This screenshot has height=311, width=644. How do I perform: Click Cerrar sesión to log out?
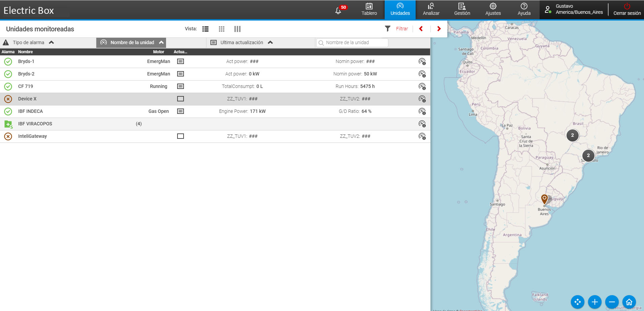(x=627, y=9)
